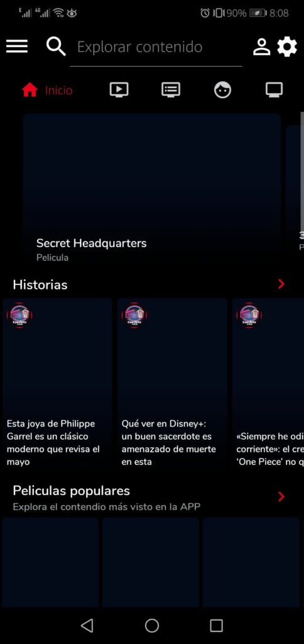Screen dimensions: 304x644
Task: Tap the Android recent apps square
Action: 216,626
